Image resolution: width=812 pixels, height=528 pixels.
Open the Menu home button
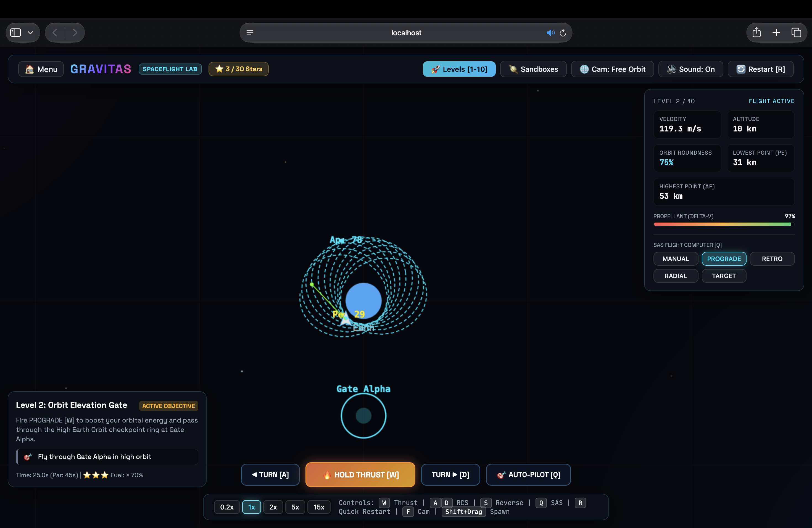pyautogui.click(x=41, y=69)
